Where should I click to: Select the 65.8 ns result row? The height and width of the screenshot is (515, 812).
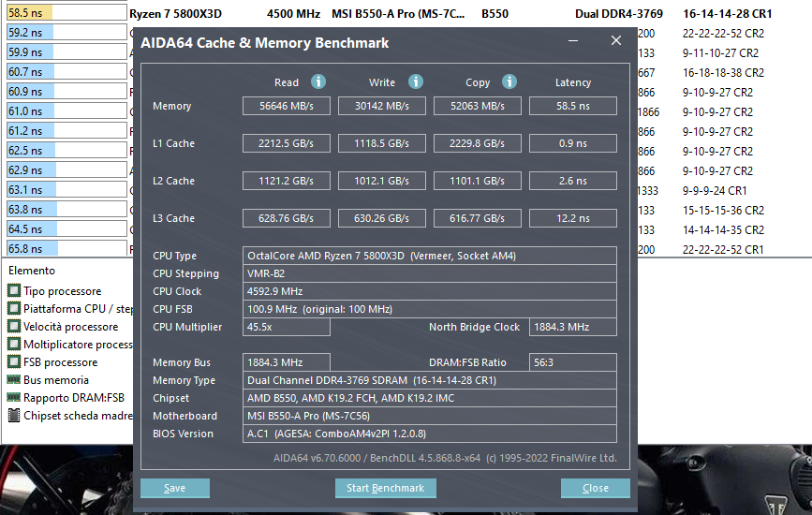66,248
